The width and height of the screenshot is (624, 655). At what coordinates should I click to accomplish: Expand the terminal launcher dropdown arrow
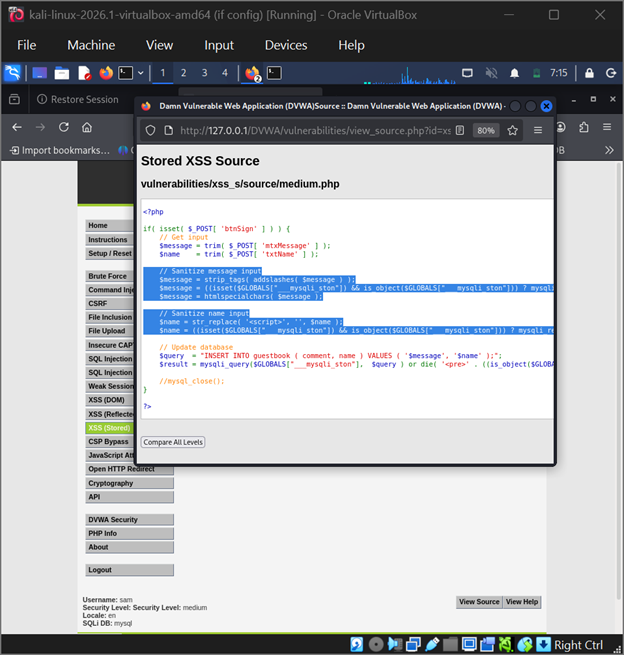click(141, 73)
